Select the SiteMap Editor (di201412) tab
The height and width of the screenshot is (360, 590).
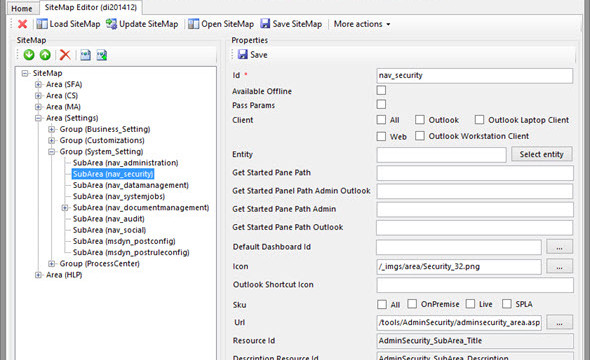tap(91, 7)
